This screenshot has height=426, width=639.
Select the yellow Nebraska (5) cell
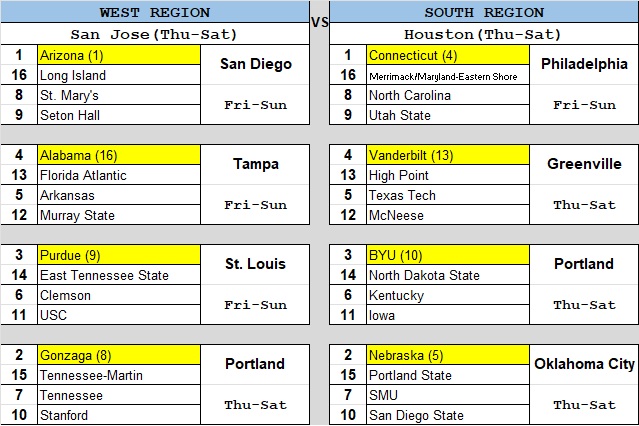pos(448,355)
